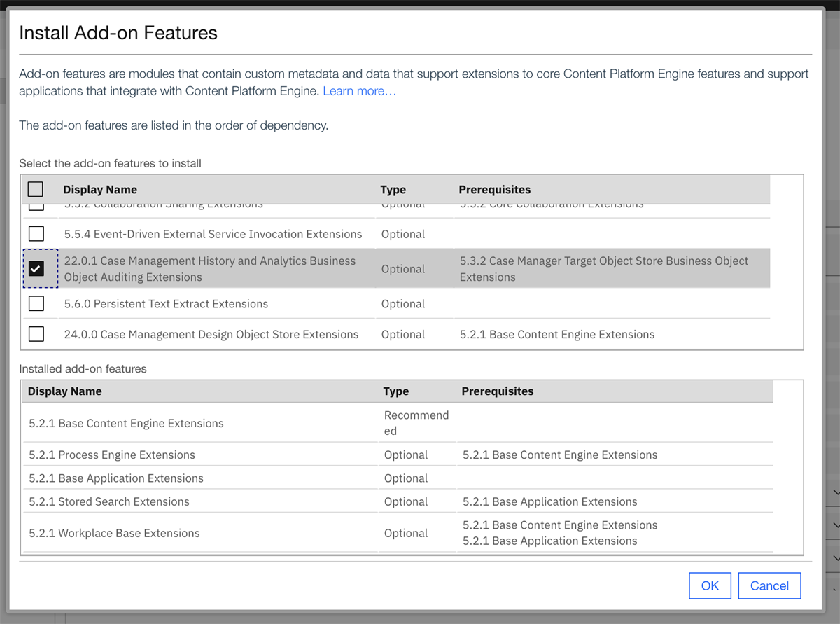Uncheck Case Management History and Analytics checkbox
840x624 pixels.
[x=36, y=268]
